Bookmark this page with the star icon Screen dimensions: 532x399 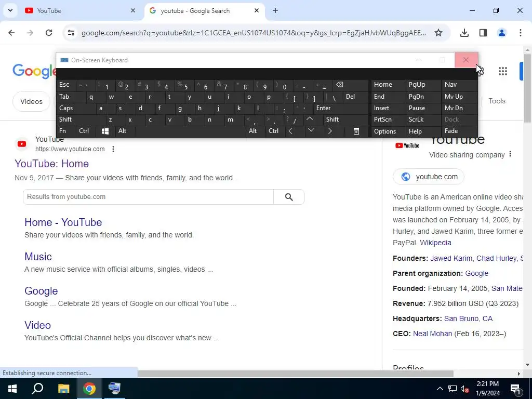(438, 33)
